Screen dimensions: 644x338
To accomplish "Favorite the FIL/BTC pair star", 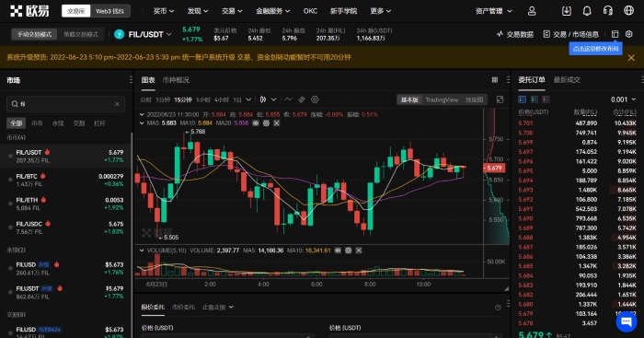I will pyautogui.click(x=10, y=180).
